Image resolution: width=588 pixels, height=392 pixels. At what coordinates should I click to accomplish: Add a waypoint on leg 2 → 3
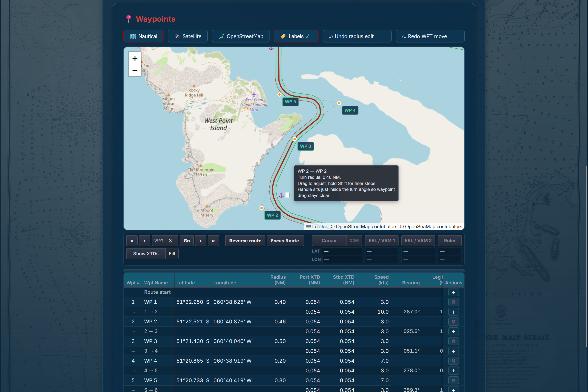(453, 332)
